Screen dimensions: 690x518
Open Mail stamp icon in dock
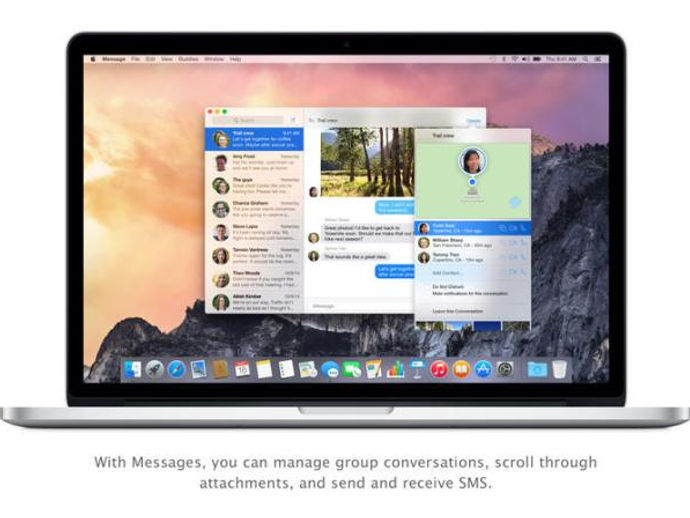tap(198, 369)
